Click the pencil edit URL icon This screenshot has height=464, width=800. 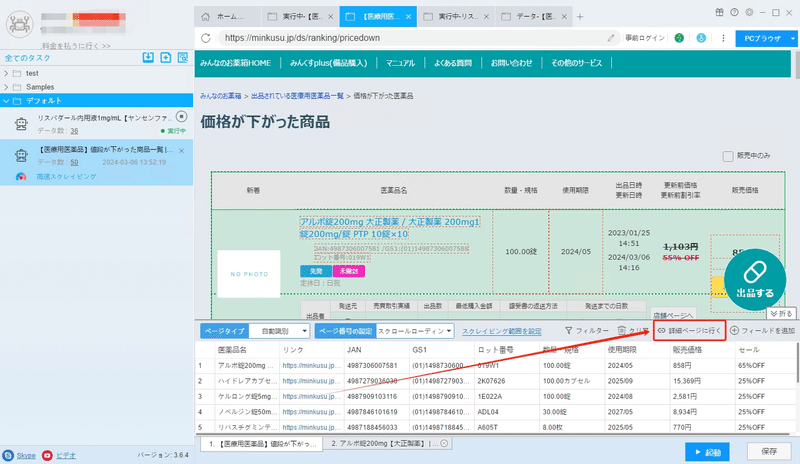tap(611, 38)
